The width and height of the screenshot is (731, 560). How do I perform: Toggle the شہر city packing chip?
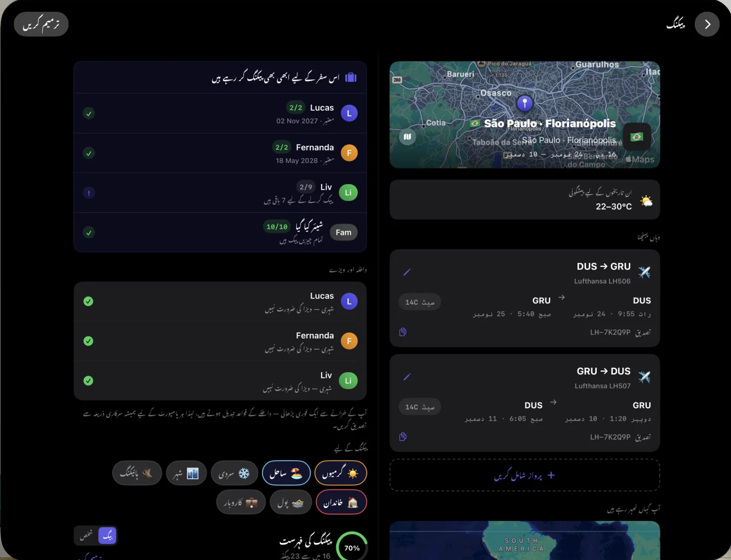186,473
